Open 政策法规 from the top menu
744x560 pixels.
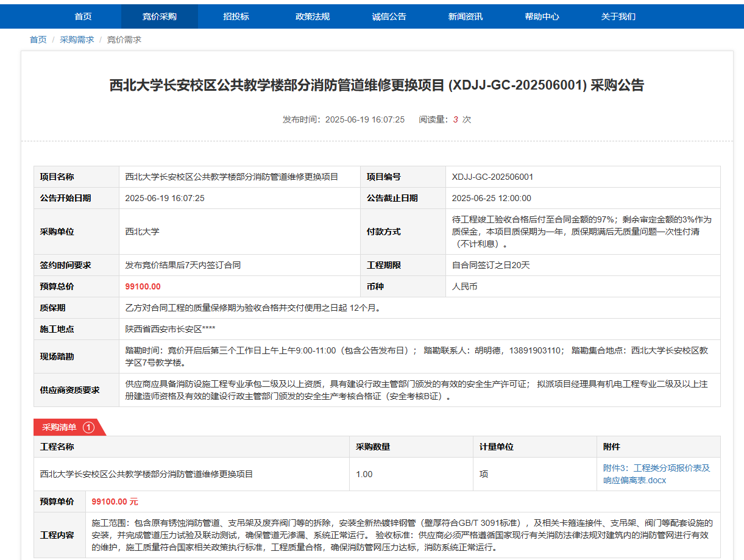pyautogui.click(x=312, y=16)
